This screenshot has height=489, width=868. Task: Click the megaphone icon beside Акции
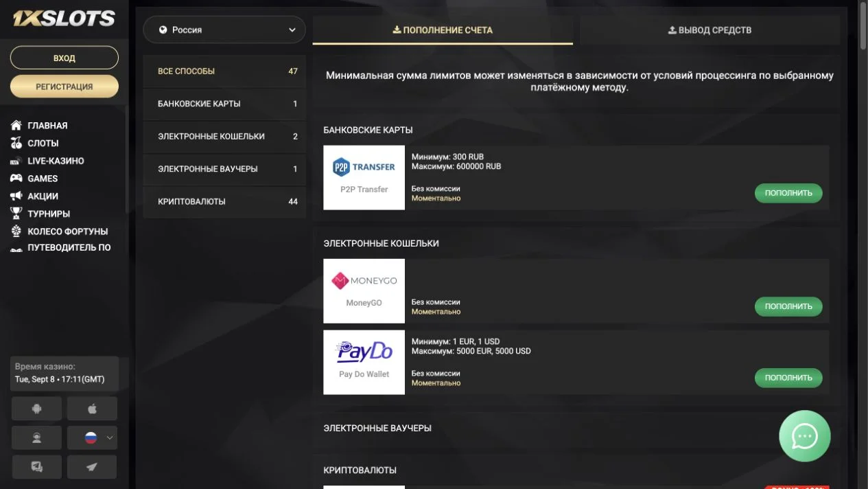16,196
